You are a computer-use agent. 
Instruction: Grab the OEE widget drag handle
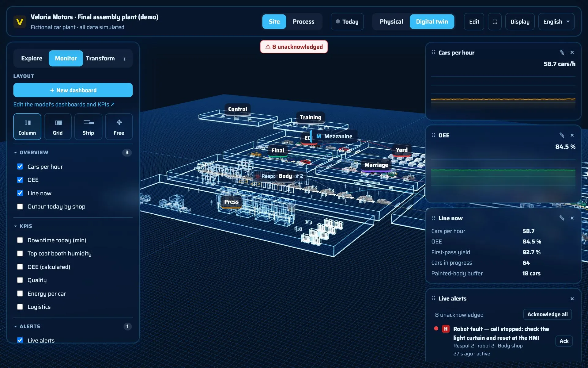point(433,135)
